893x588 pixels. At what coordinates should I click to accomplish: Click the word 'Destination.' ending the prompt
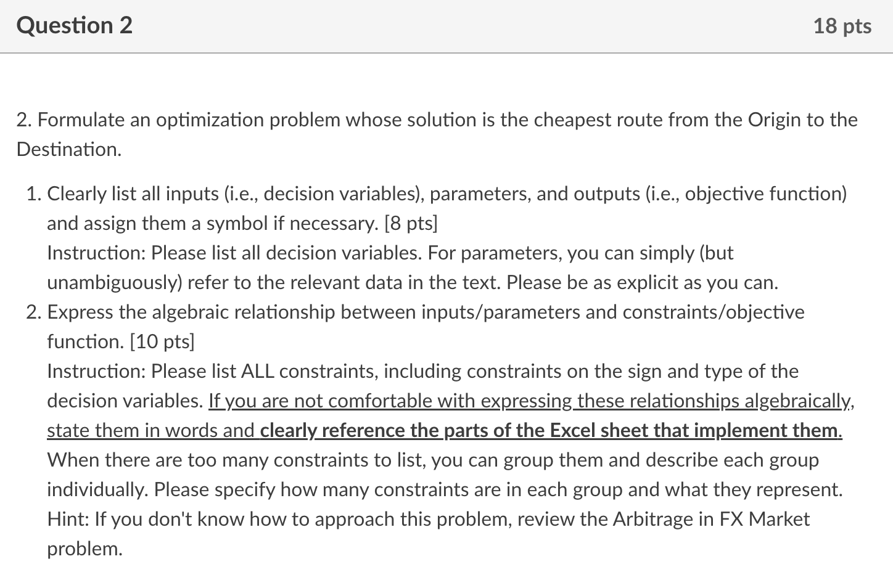[69, 149]
